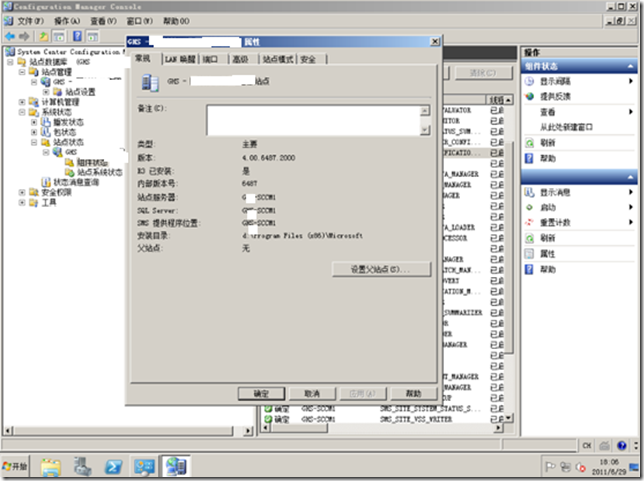
Task: Click the Forward arrow toolbar icon
Action: [24, 37]
